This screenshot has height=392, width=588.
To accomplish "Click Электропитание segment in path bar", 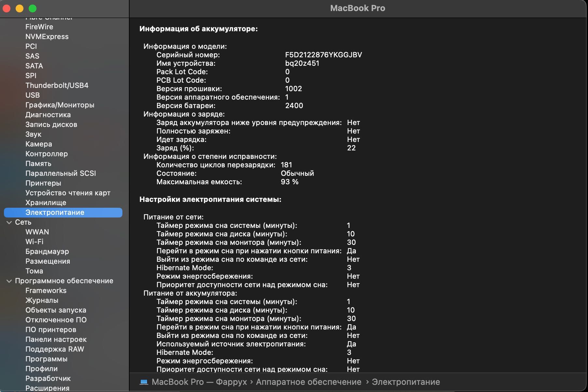I will tap(406, 382).
